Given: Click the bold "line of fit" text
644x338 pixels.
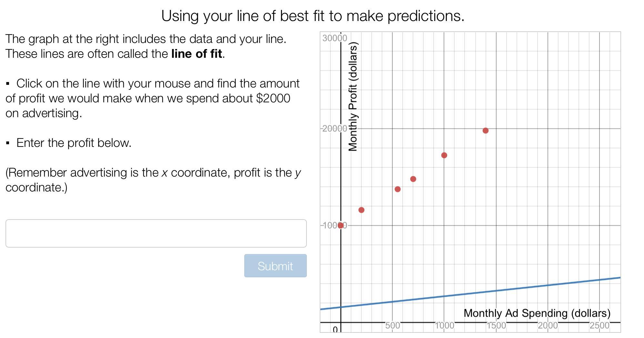Looking at the screenshot, I should pyautogui.click(x=196, y=54).
